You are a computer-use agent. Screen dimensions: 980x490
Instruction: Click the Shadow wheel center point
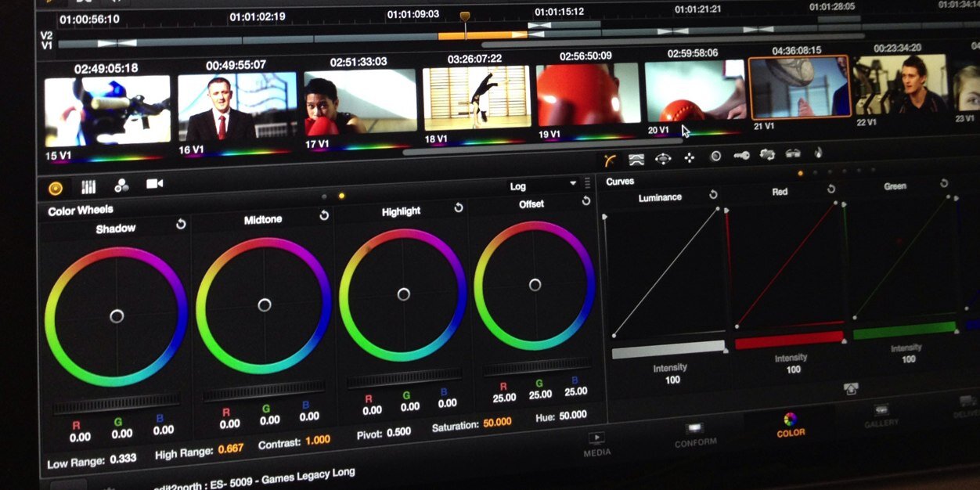point(117,316)
